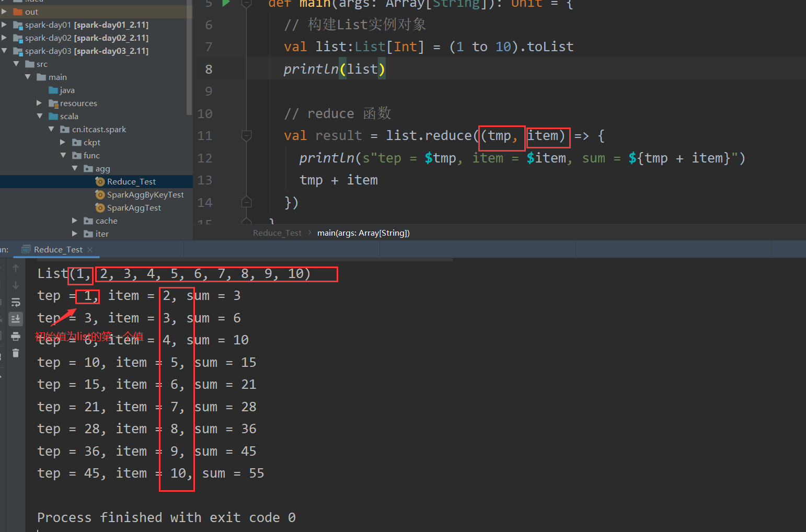This screenshot has width=806, height=532.
Task: Click the project tree vertical scrollbar
Action: [x=189, y=57]
